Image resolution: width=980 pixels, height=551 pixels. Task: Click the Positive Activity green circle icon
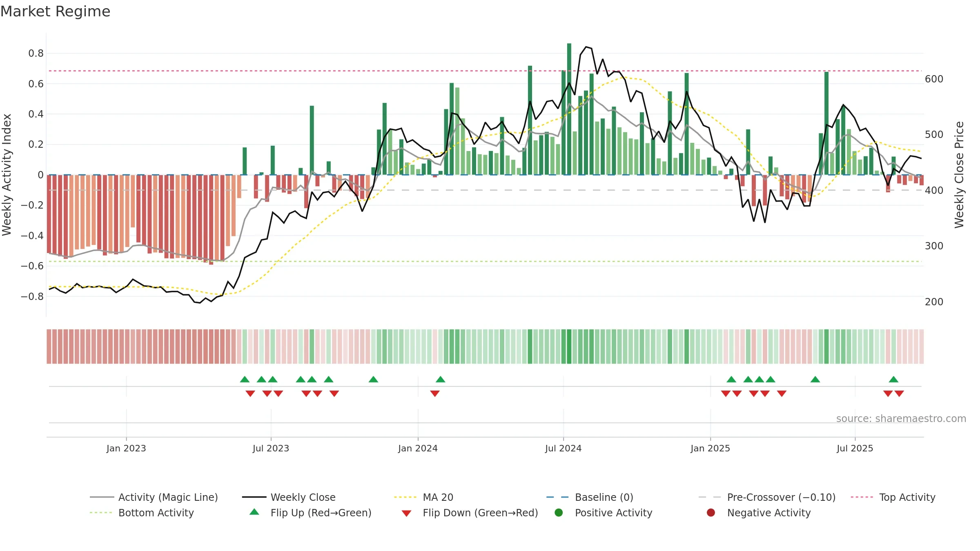559,512
